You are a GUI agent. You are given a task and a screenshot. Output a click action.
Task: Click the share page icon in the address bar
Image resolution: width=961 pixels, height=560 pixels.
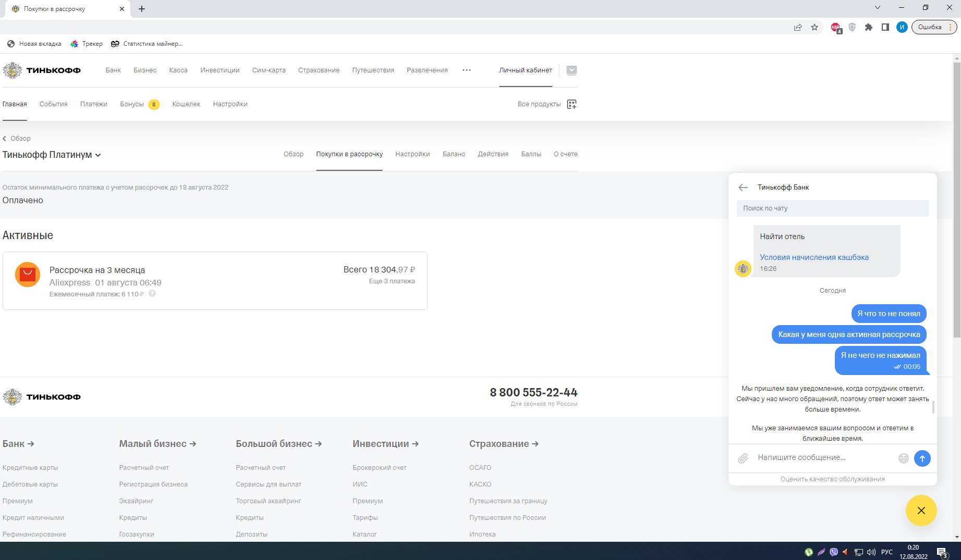click(797, 27)
